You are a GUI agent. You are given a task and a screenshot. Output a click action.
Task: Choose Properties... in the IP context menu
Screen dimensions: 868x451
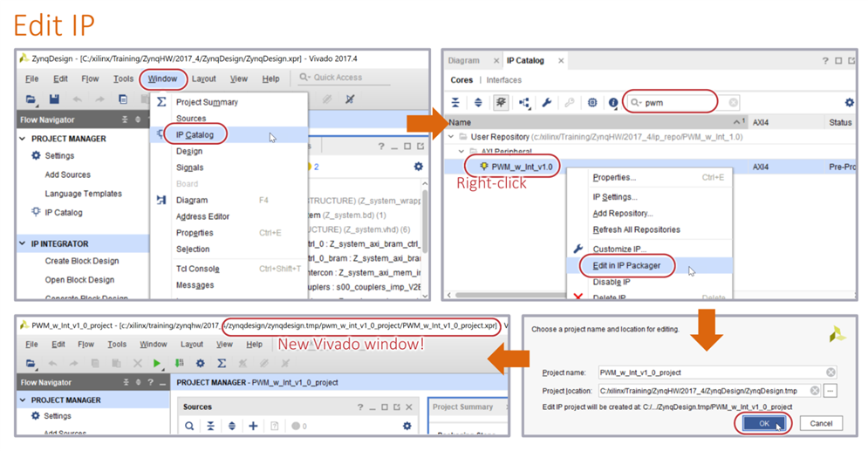click(x=614, y=178)
